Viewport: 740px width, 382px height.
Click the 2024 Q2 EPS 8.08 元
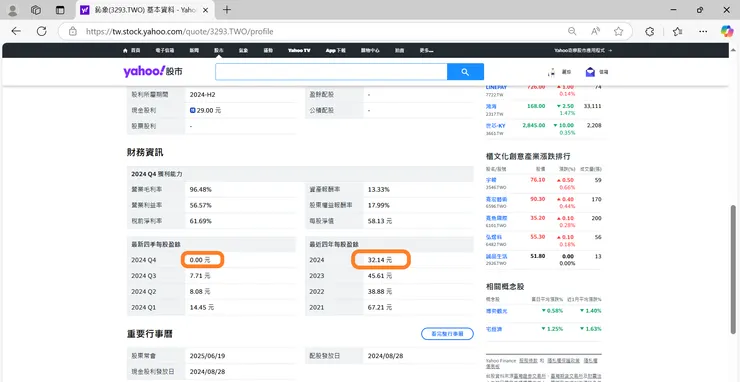(200, 292)
